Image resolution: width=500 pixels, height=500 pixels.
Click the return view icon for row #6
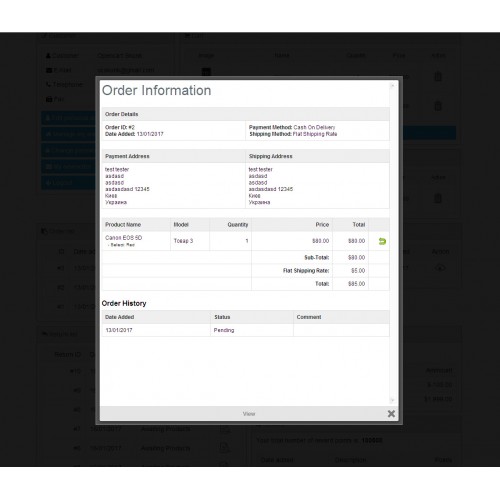pyautogui.click(x=225, y=448)
